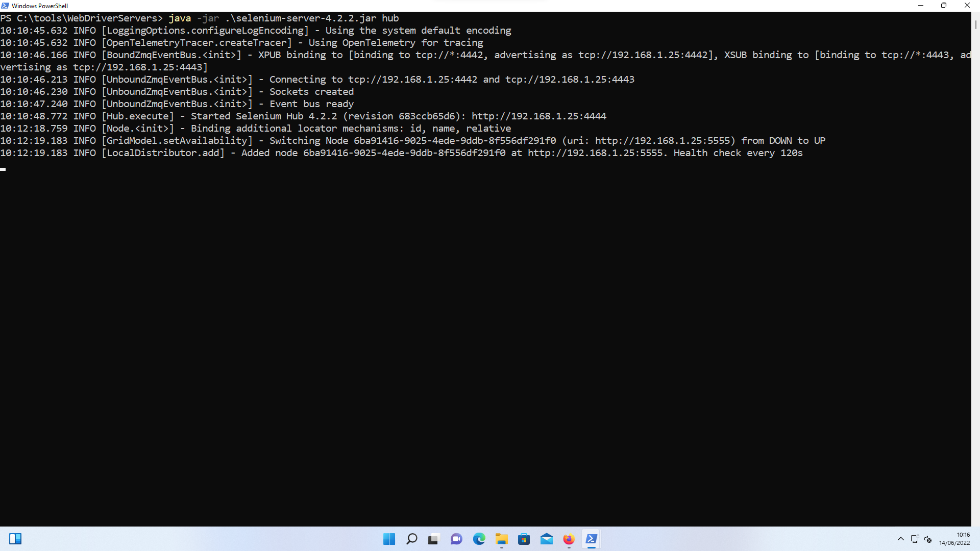The image size is (980, 551).
Task: Select the Search icon on the taskbar
Action: [x=412, y=539]
